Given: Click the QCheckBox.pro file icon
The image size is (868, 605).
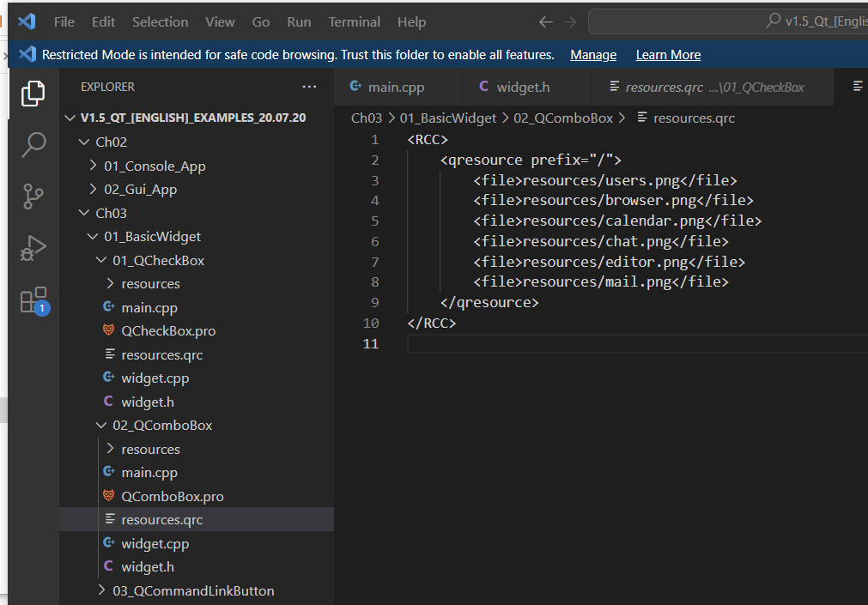Looking at the screenshot, I should [109, 330].
